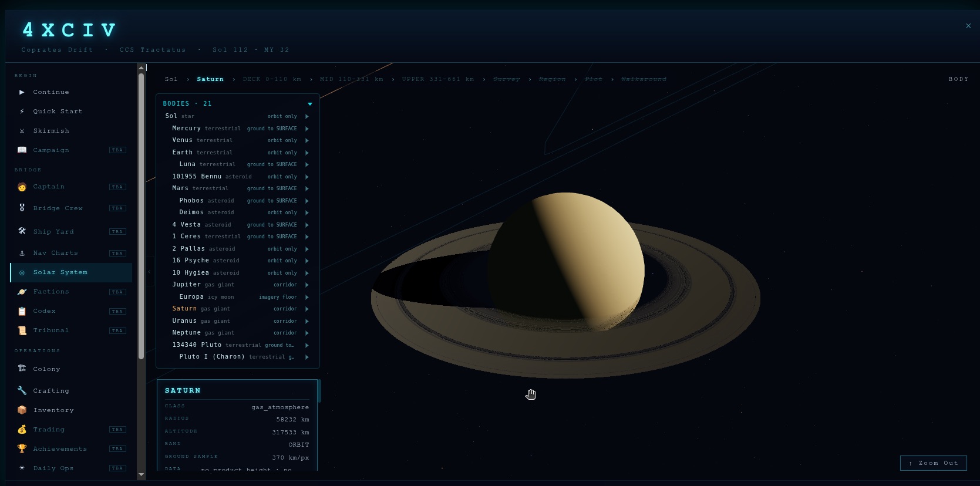Expand the Mars row arrow
Screen dimensions: 980x486
coord(307,188)
